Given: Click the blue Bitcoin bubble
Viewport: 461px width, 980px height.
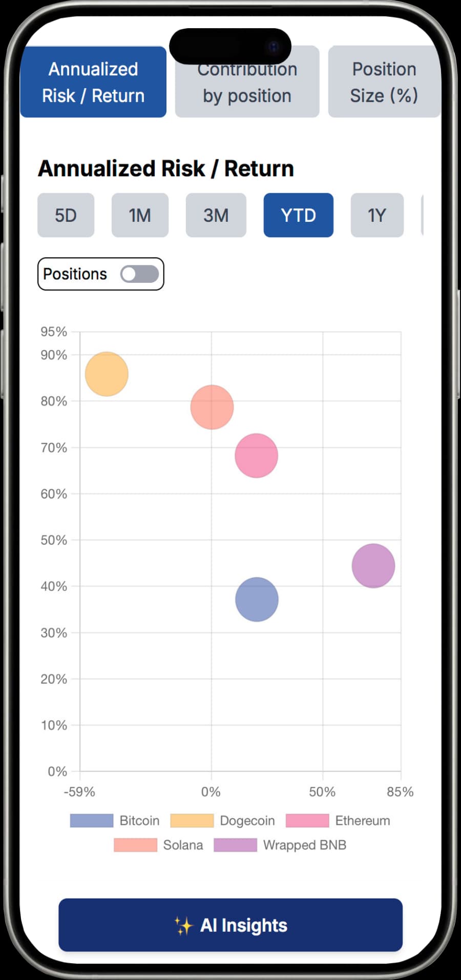Looking at the screenshot, I should tap(257, 599).
